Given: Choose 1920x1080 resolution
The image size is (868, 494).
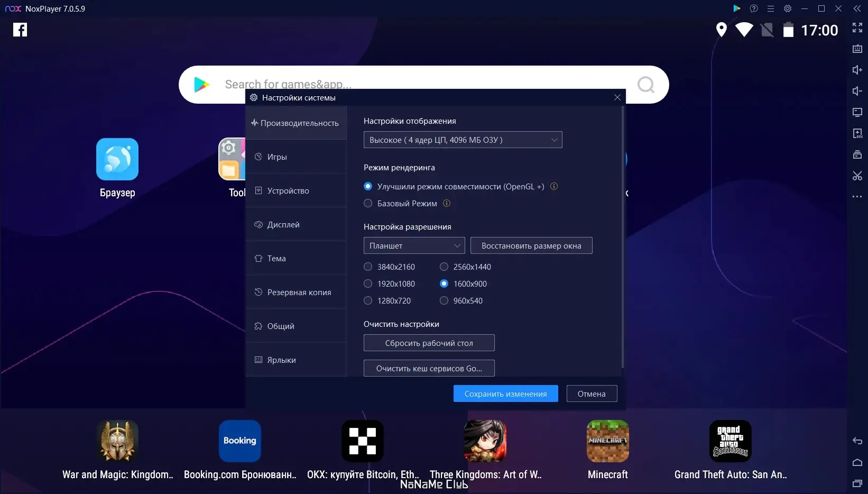Looking at the screenshot, I should 368,283.
